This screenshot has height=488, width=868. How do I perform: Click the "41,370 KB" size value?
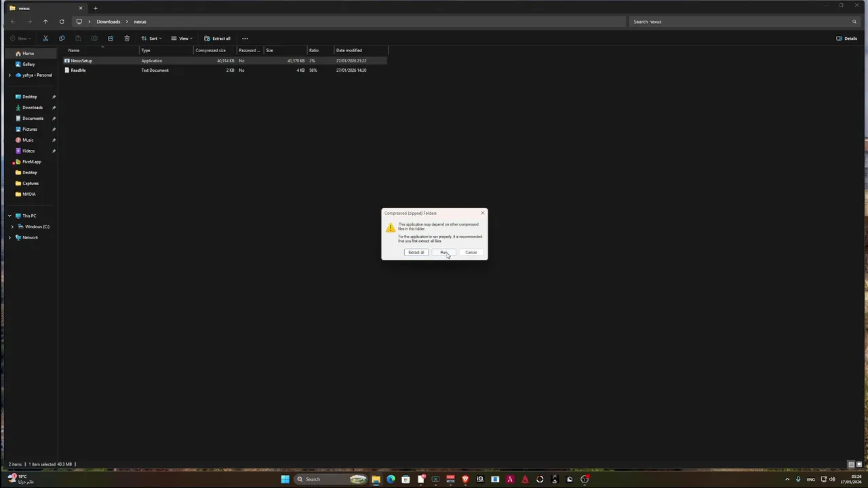tap(296, 60)
